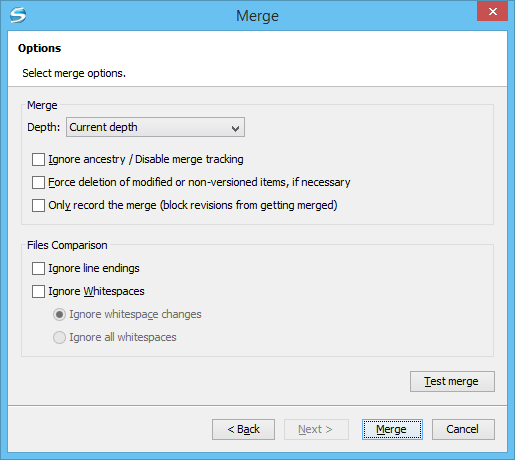Choose Ignore all whitespaces radio button

click(59, 337)
